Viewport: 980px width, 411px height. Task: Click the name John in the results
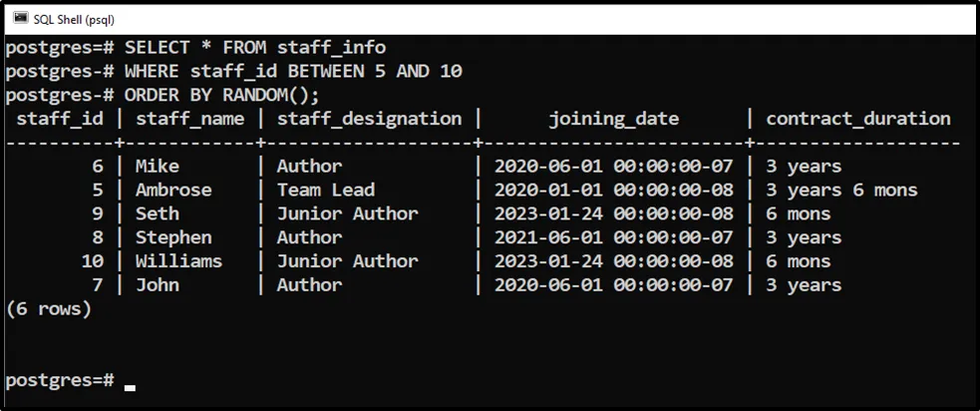(x=157, y=285)
